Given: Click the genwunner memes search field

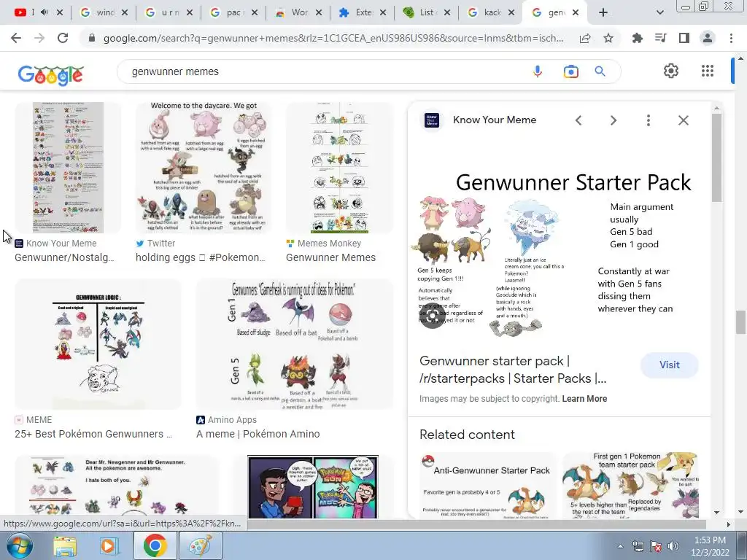Looking at the screenshot, I should [324, 71].
